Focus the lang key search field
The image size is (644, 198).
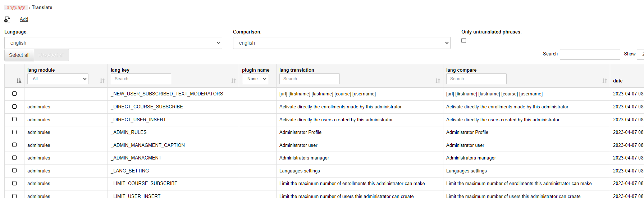(141, 79)
